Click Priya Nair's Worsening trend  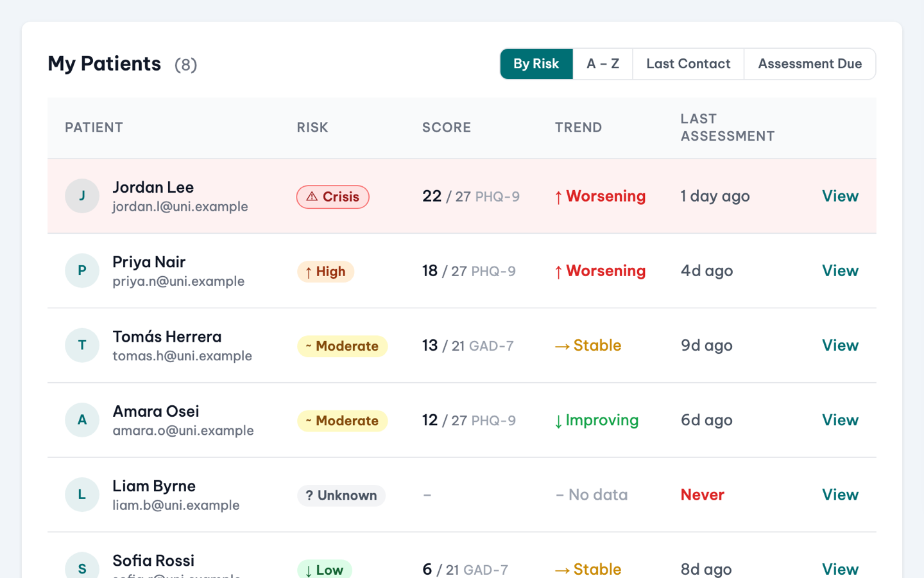coord(600,270)
